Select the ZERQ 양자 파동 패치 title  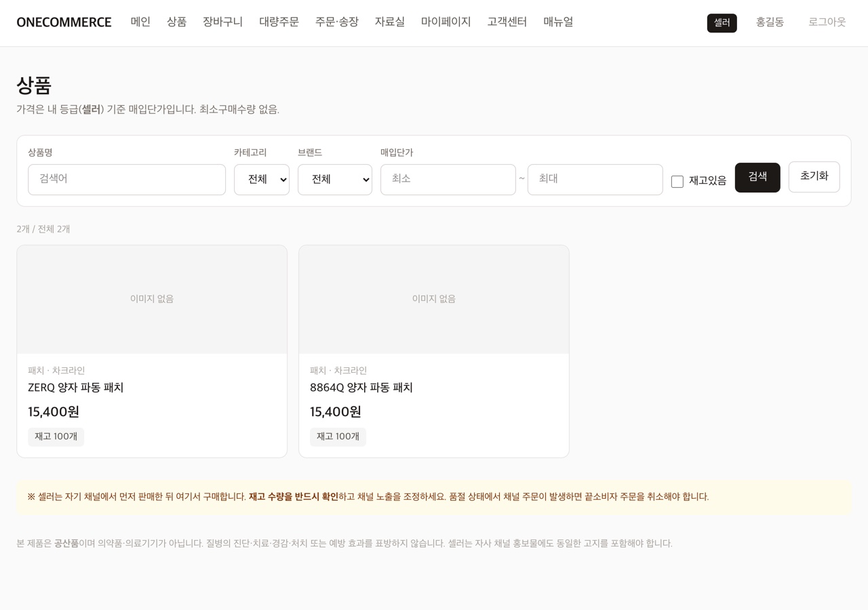click(x=76, y=388)
